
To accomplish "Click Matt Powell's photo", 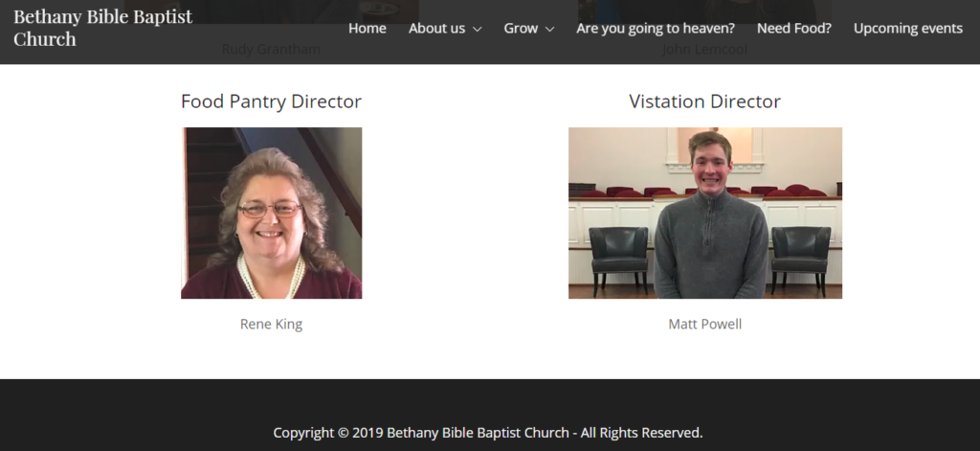I will (x=705, y=213).
